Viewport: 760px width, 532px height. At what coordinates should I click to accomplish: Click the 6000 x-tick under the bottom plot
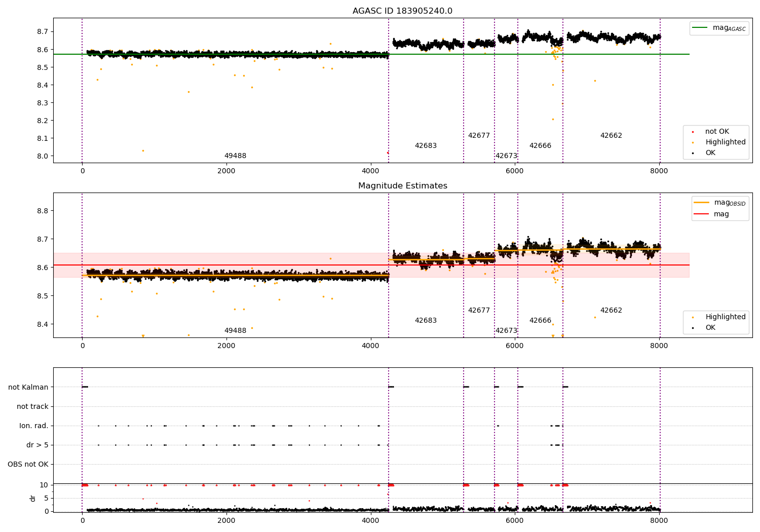pos(515,521)
